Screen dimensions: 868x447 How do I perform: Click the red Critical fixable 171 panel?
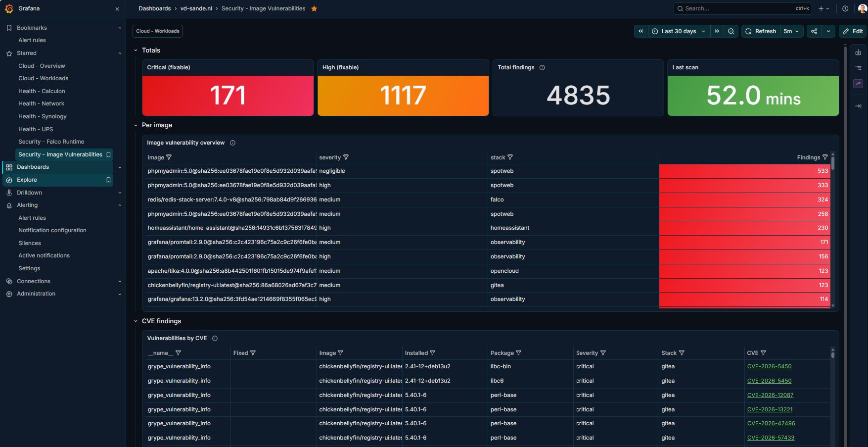pos(228,96)
